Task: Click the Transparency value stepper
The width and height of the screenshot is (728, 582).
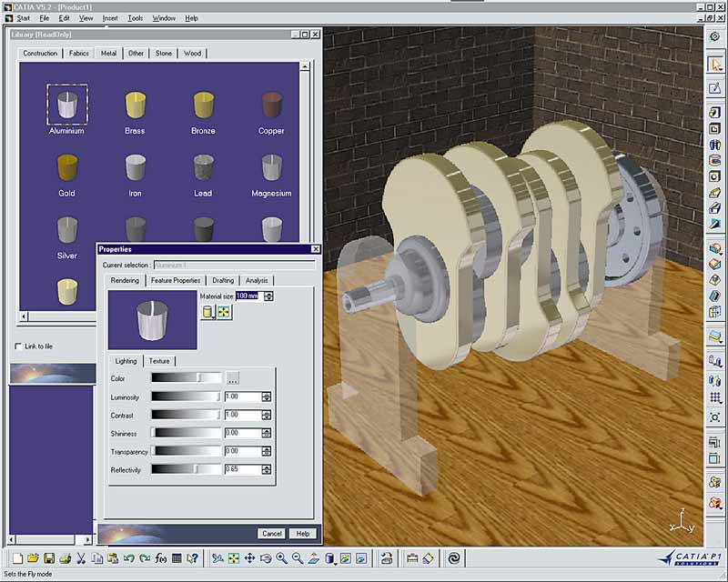Action: (267, 451)
